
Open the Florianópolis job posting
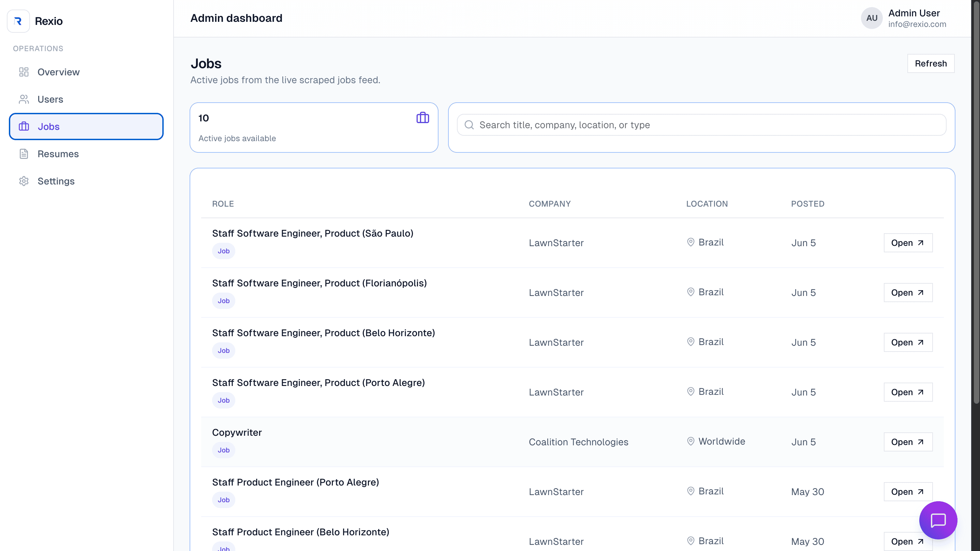point(908,293)
